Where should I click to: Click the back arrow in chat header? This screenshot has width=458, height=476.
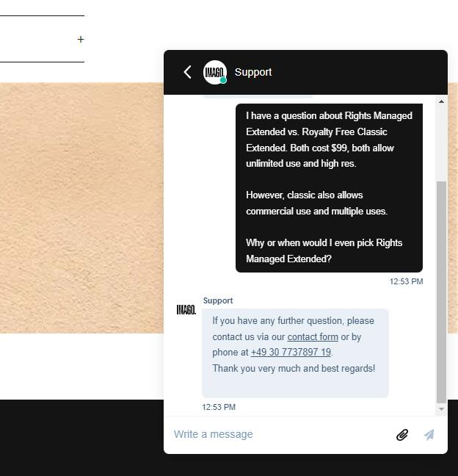(187, 72)
